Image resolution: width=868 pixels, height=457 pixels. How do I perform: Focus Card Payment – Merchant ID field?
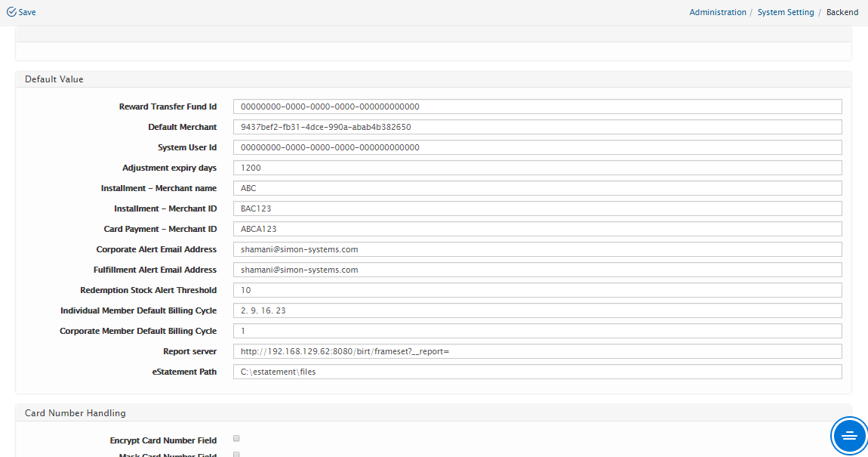[537, 229]
